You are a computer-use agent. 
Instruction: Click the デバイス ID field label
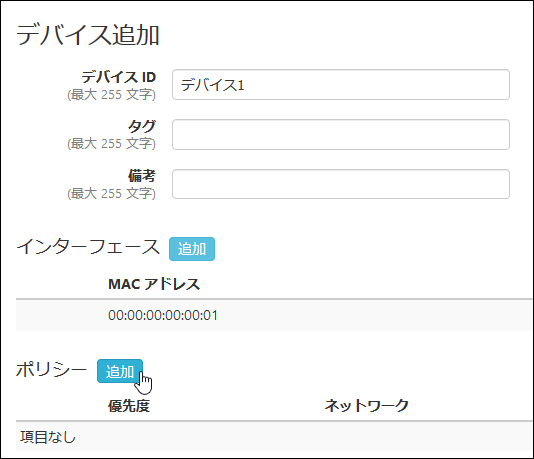119,77
